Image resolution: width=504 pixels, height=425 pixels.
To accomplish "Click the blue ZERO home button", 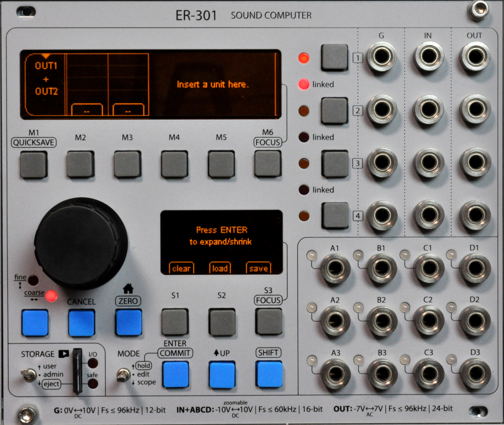I will pyautogui.click(x=129, y=322).
